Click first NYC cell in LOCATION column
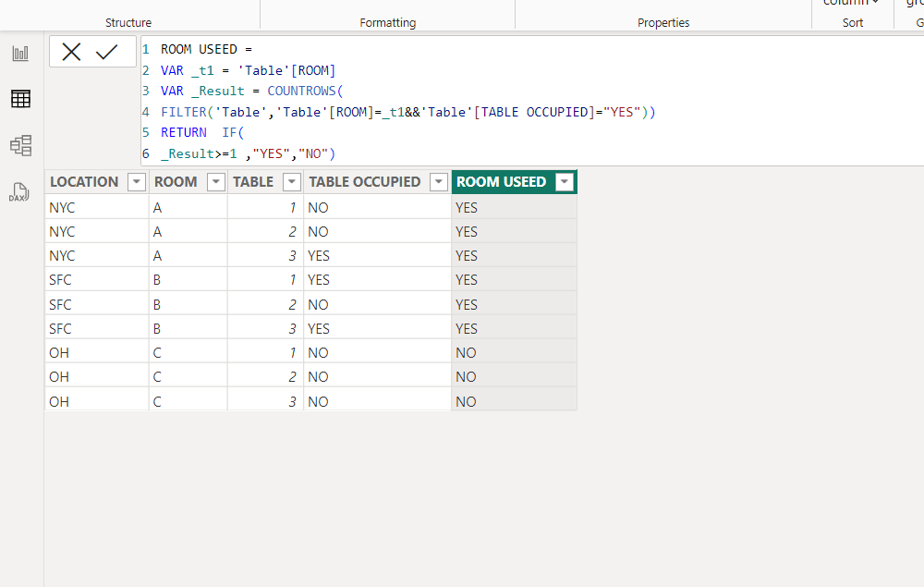This screenshot has width=924, height=587. [x=62, y=207]
